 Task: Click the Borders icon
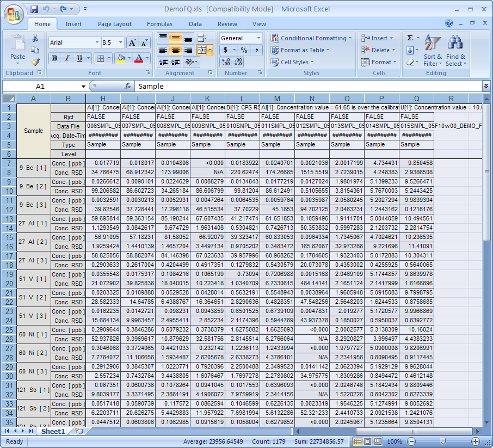tap(100, 58)
